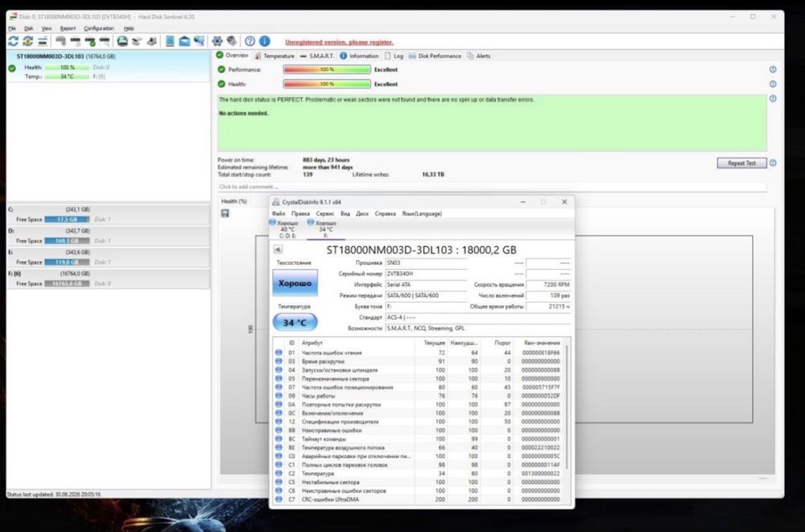Image resolution: width=805 pixels, height=532 pixels.
Task: Open the Сервис menu in CrystalDiskInfo
Action: [325, 213]
